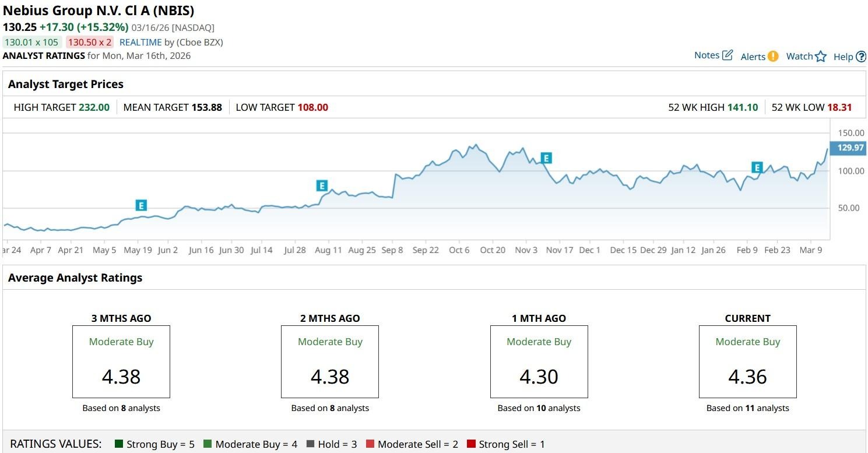The width and height of the screenshot is (868, 453).
Task: Click the 03/16/26 [NASDAQ] date stamp
Action: click(173, 27)
